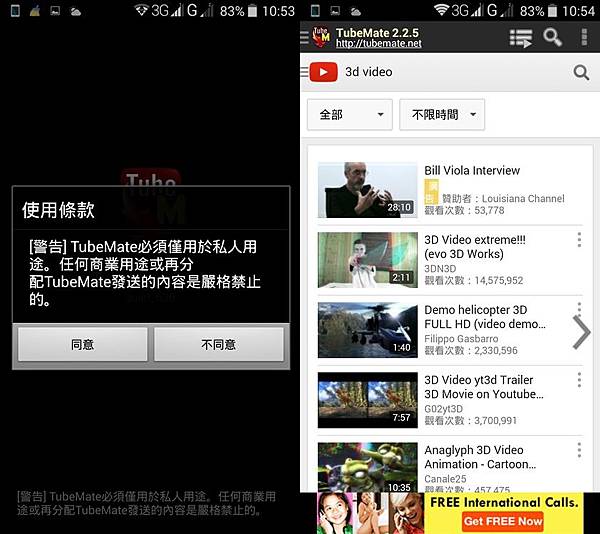Open the Demo helicopter 3D thumbnail

pos(367,330)
